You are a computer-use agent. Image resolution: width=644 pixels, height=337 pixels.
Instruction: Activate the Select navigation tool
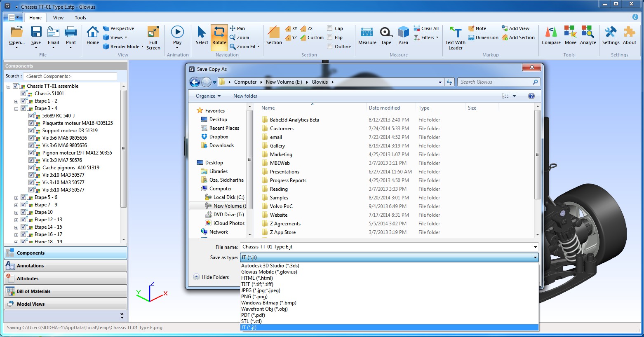tap(202, 35)
